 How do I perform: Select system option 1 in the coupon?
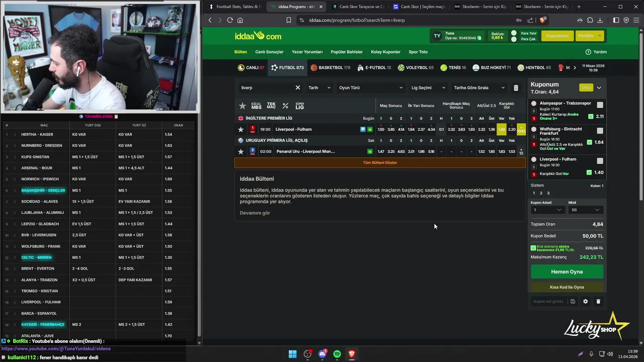pyautogui.click(x=534, y=193)
